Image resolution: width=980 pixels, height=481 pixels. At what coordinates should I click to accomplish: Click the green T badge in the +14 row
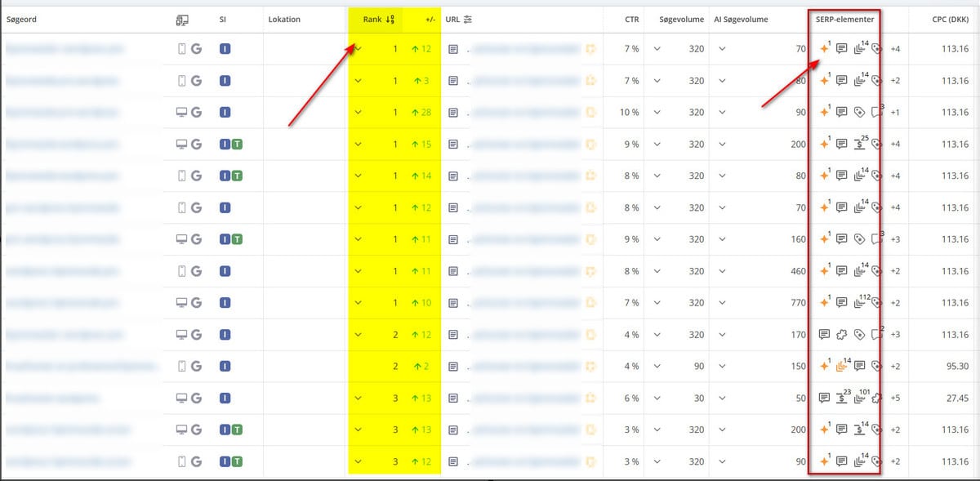click(237, 176)
